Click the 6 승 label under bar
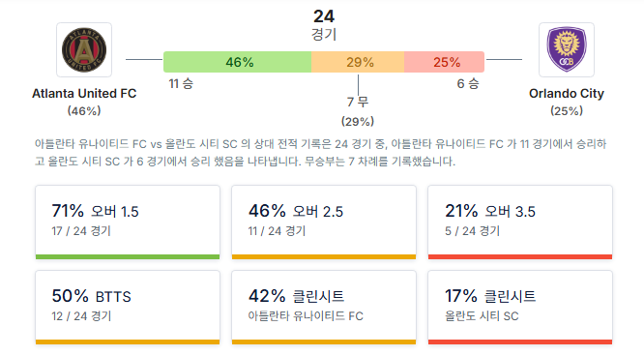Image resolution: width=644 pixels, height=356 pixels. (468, 83)
